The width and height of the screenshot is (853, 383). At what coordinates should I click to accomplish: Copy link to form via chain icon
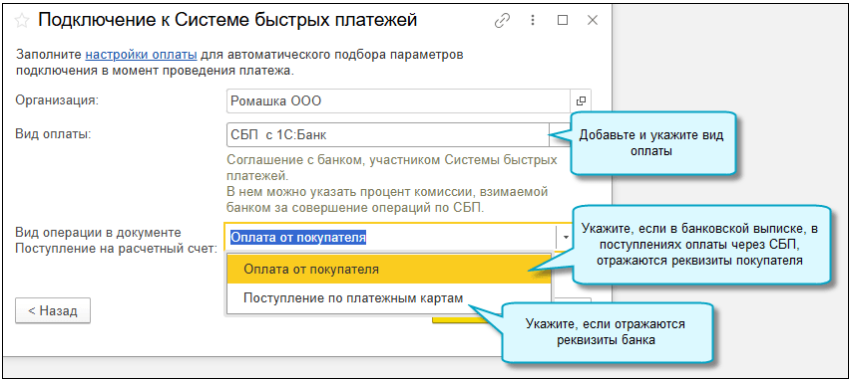point(502,21)
